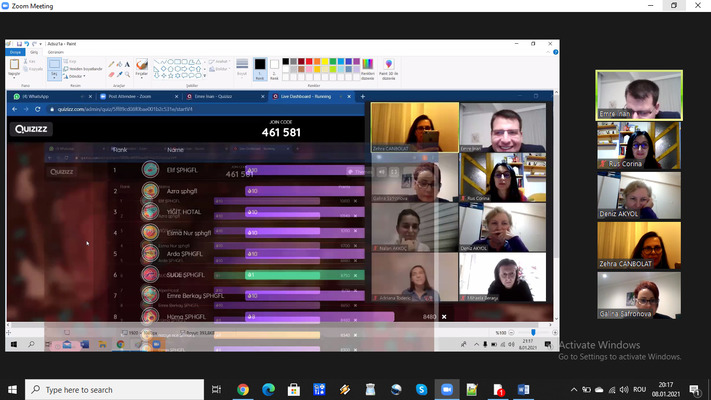This screenshot has width=711, height=400.
Task: Open the clock showing 20:17
Action: (x=666, y=390)
